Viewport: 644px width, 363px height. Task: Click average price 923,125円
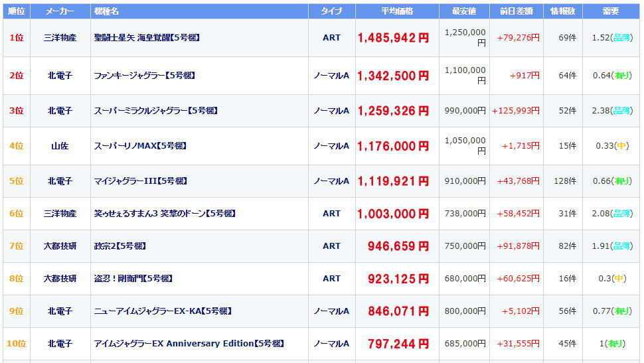tap(398, 279)
